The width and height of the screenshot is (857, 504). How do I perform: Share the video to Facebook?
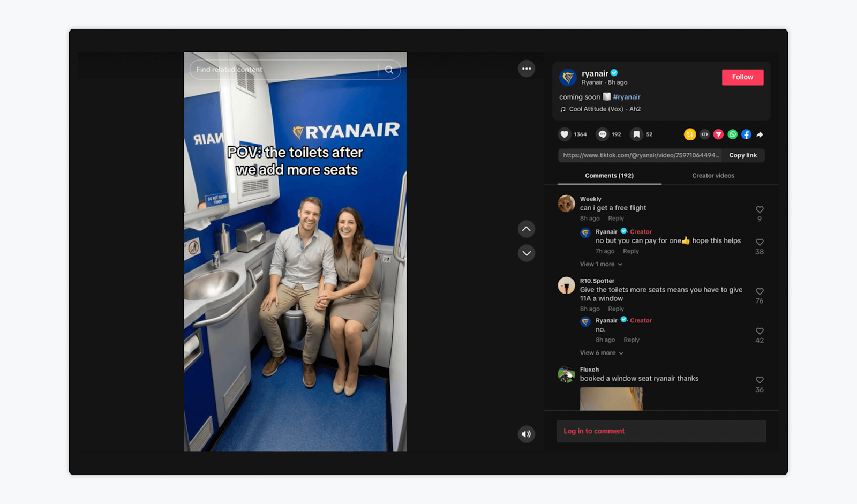[x=746, y=134]
